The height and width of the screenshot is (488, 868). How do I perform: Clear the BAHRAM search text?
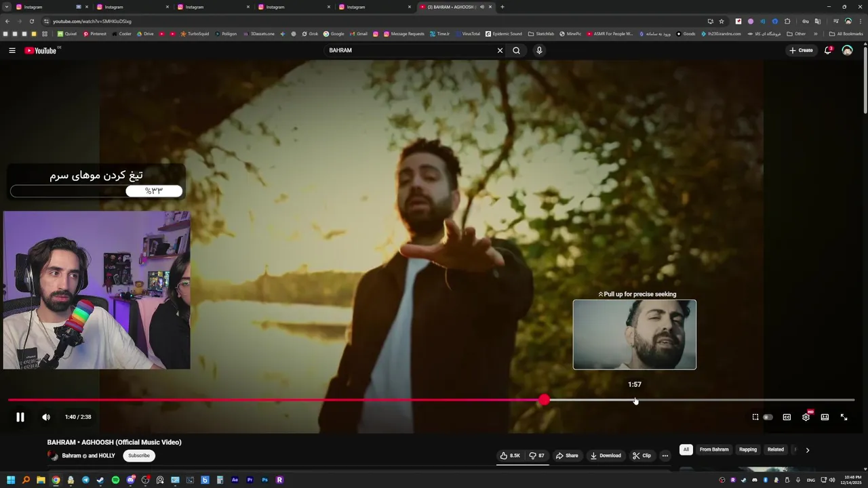pos(500,51)
